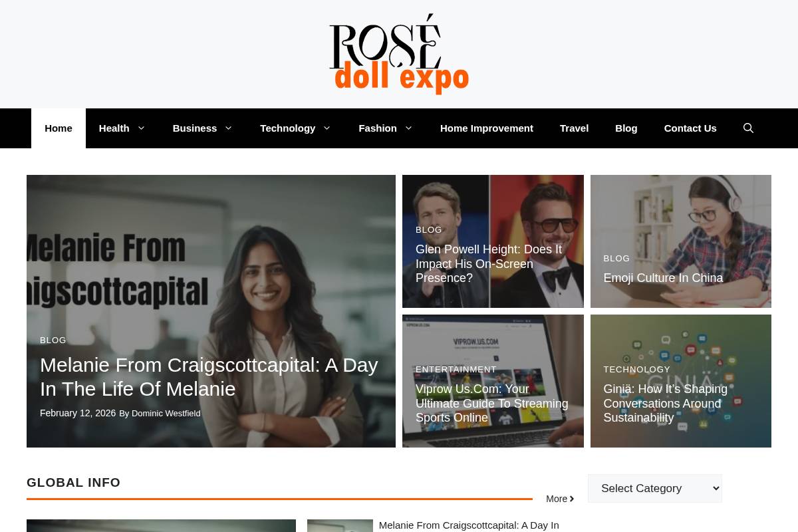Click author link Dominic Westfield
This screenshot has width=798, height=532.
(166, 413)
